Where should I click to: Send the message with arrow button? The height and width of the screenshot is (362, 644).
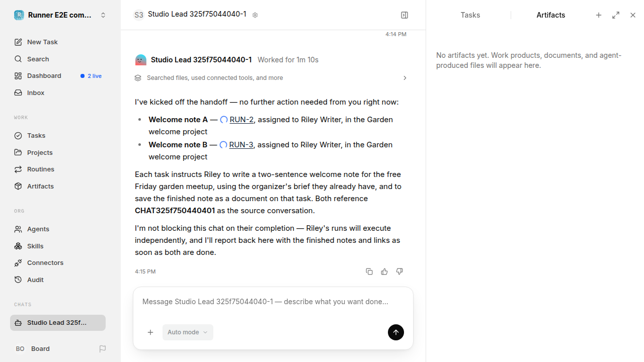(396, 332)
